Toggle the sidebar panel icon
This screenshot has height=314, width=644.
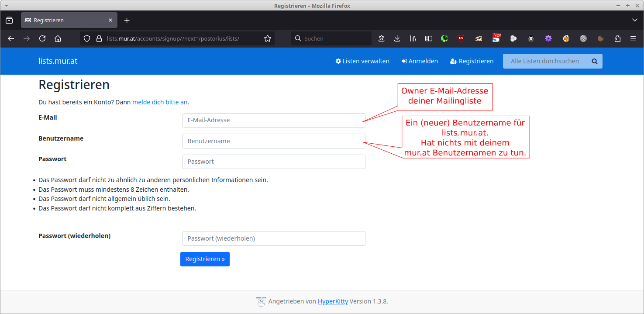(429, 38)
